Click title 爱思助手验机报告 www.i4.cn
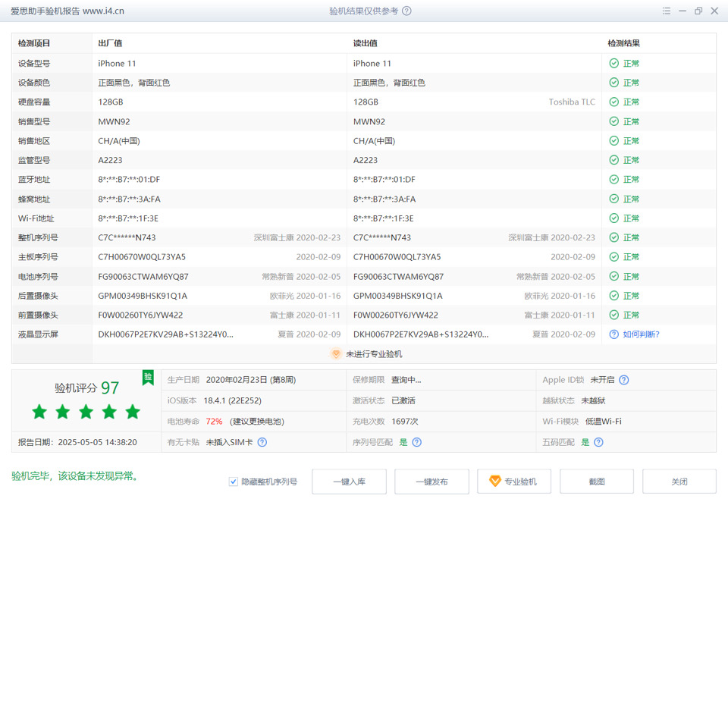The image size is (728, 728). (67, 11)
